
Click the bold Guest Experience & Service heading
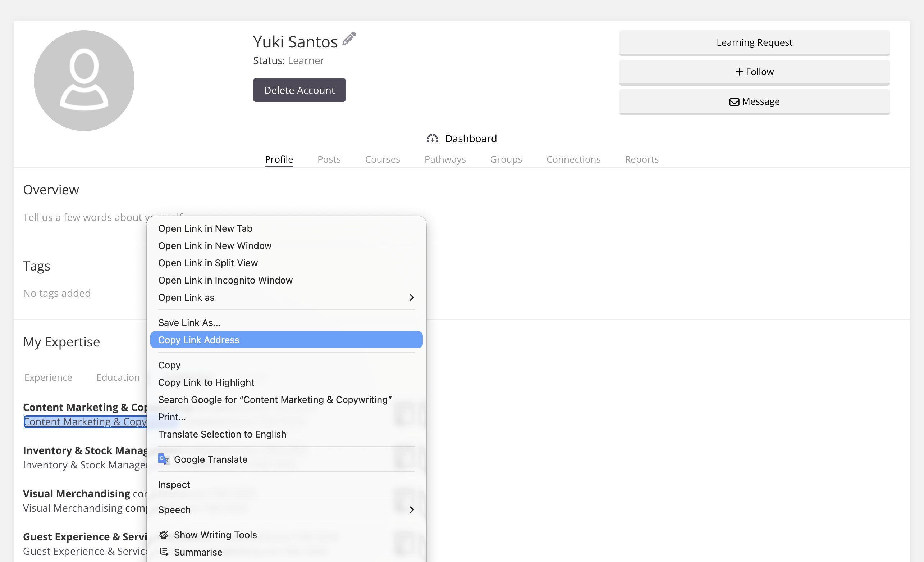point(85,537)
